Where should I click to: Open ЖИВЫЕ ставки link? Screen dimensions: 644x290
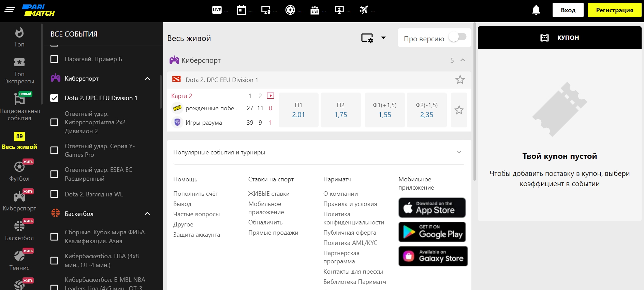(x=269, y=194)
